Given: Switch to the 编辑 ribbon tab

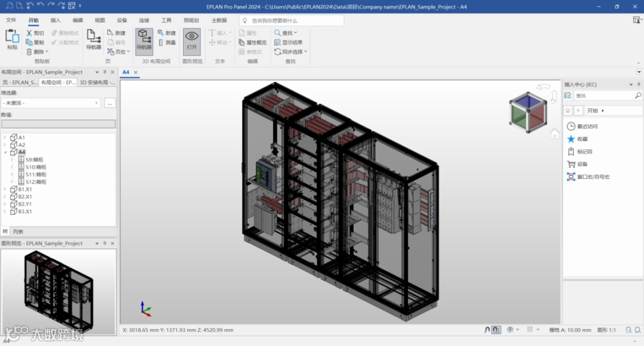Looking at the screenshot, I should 78,20.
